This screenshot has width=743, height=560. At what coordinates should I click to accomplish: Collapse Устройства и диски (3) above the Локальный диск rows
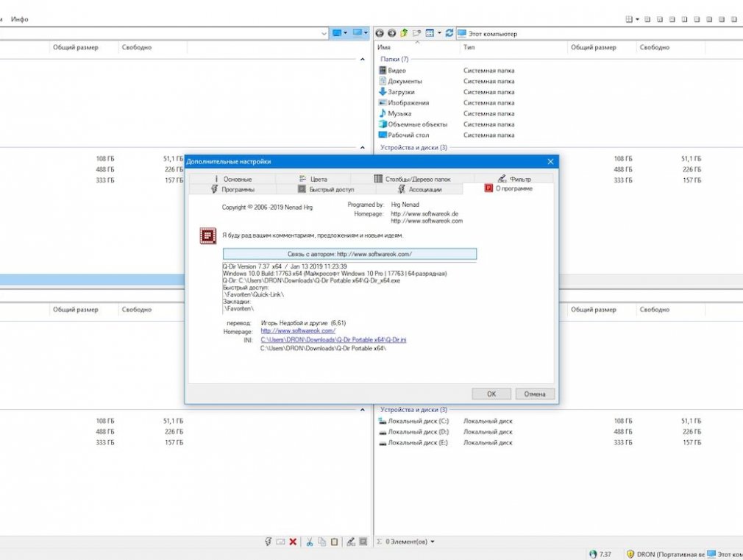[x=413, y=410]
